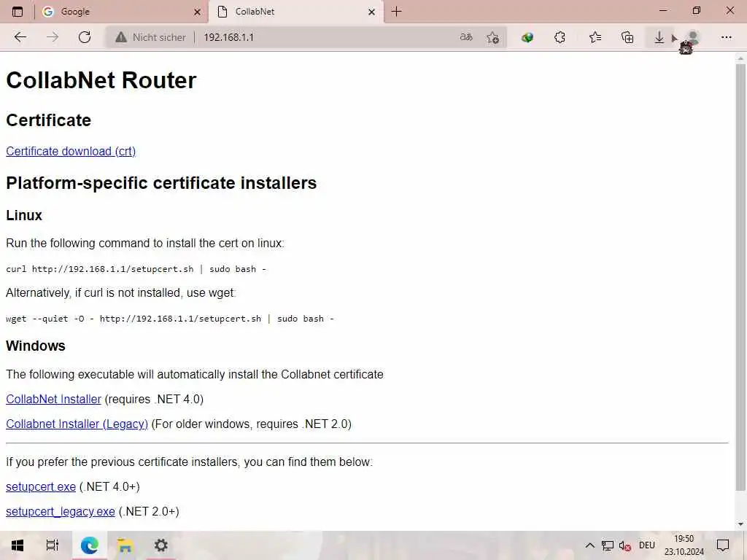Open the Settings gear on the taskbar
Viewport: 747px width, 560px height.
[x=160, y=545]
